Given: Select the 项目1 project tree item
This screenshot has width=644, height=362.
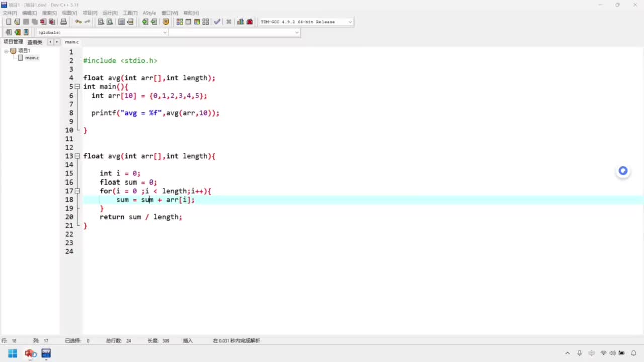Looking at the screenshot, I should [24, 51].
